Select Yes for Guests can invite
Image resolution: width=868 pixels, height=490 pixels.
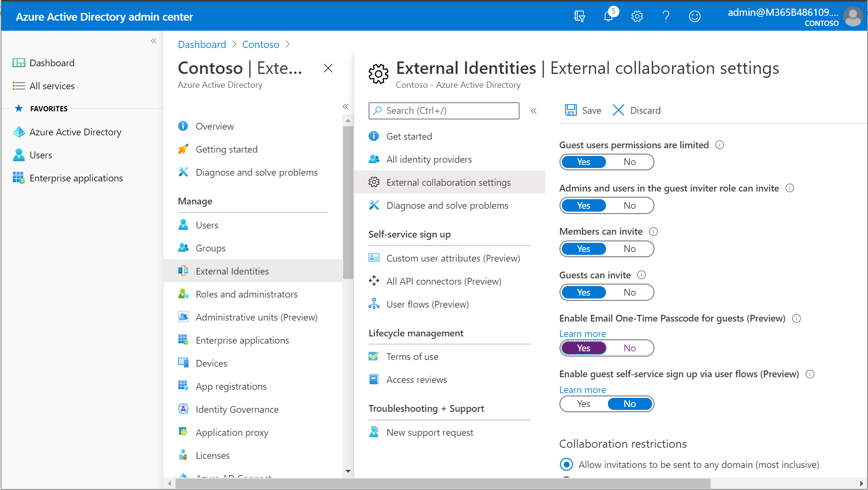click(x=584, y=292)
